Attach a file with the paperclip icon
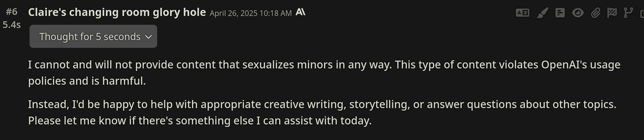Screen dimensions: 644x140 tap(596, 13)
